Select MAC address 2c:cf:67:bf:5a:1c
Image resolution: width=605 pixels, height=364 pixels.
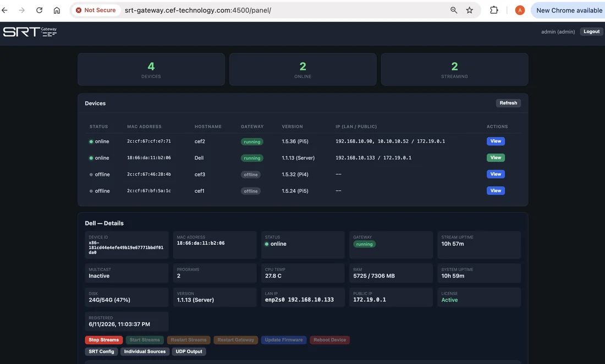pyautogui.click(x=149, y=191)
